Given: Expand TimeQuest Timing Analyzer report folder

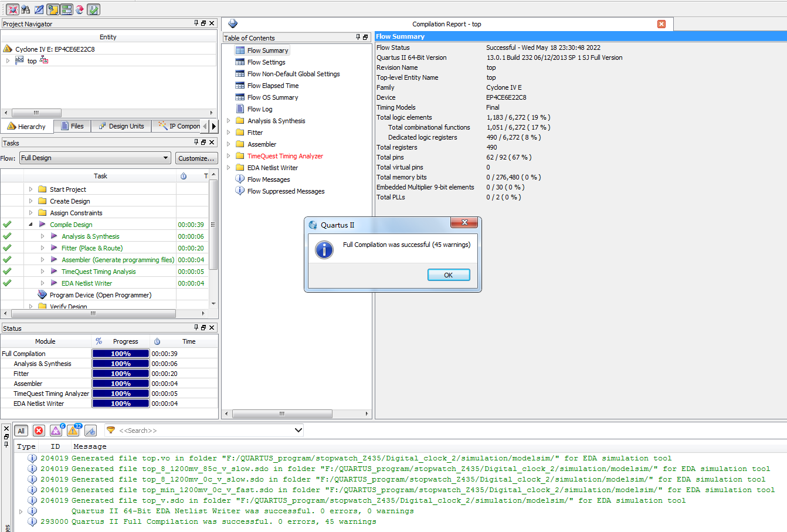Looking at the screenshot, I should coord(228,155).
